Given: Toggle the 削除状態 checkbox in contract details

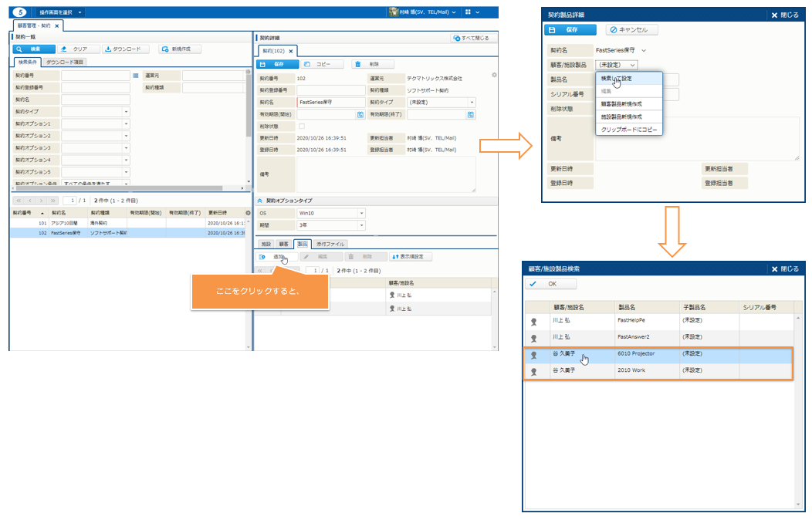Looking at the screenshot, I should pyautogui.click(x=302, y=126).
